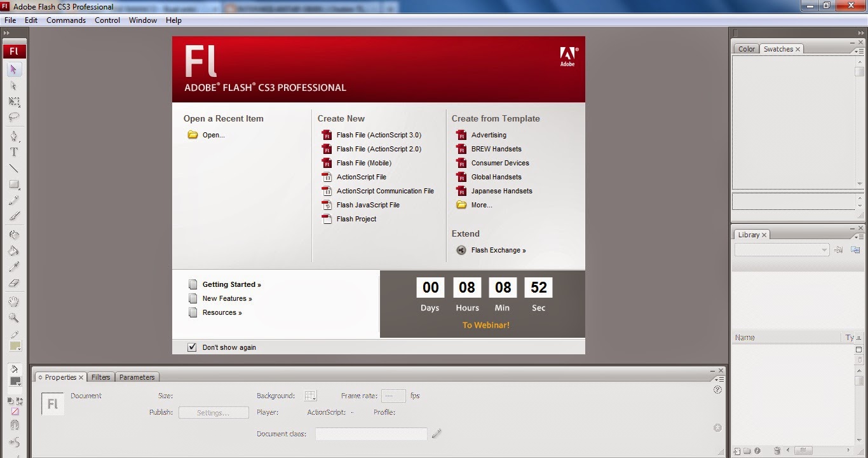Select the Brush tool
Image resolution: width=868 pixels, height=458 pixels.
[14, 217]
